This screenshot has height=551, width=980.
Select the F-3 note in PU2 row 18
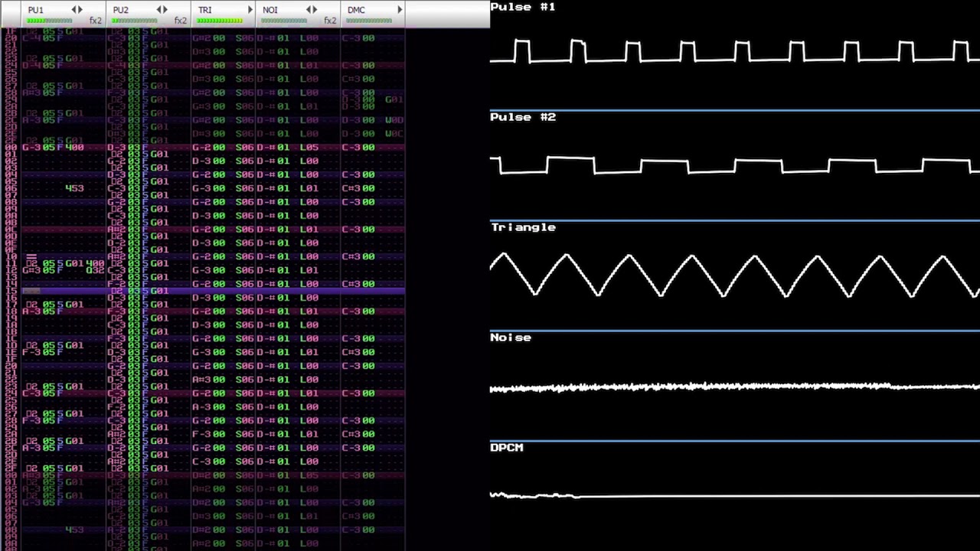116,311
